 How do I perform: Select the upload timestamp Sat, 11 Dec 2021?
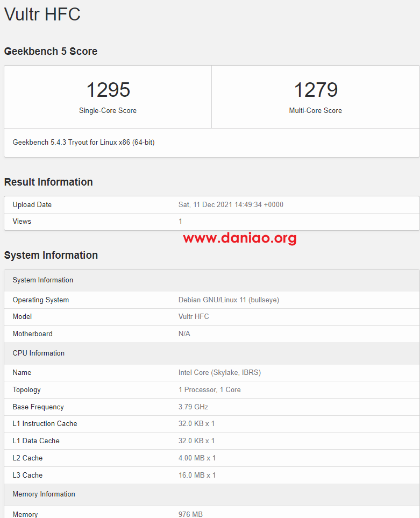coord(231,205)
